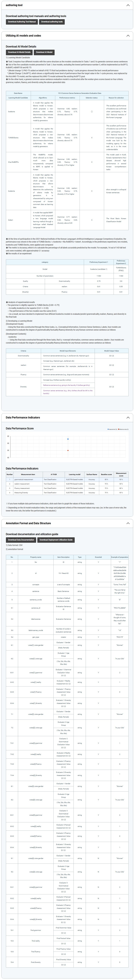Click the blue measurement data point in chart
The width and height of the screenshot is (134, 980).
pos(68,439)
